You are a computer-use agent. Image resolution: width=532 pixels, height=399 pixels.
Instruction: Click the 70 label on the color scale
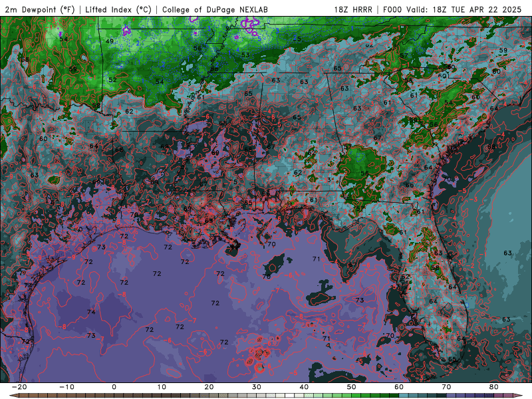[446, 387]
